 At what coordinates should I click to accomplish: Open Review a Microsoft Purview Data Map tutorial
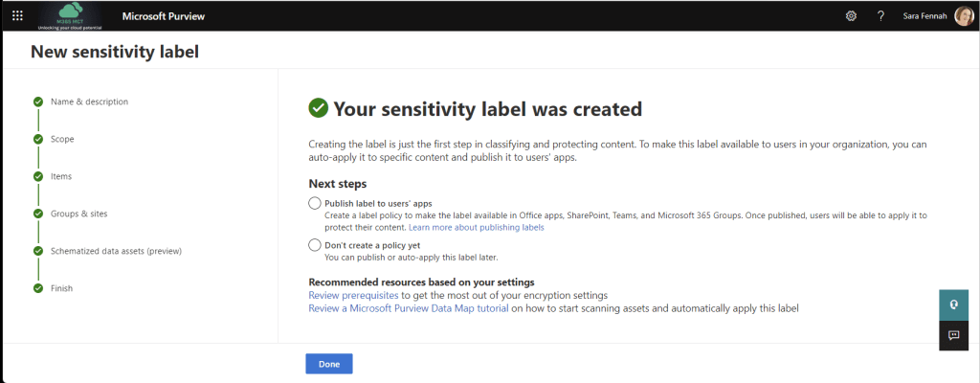pos(408,309)
